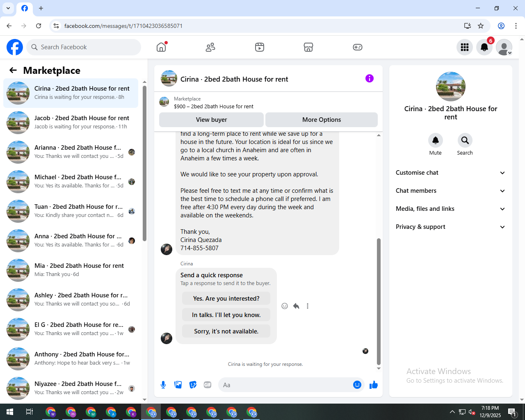Click the Search Facebook field
This screenshot has width=525, height=420.
tap(84, 47)
